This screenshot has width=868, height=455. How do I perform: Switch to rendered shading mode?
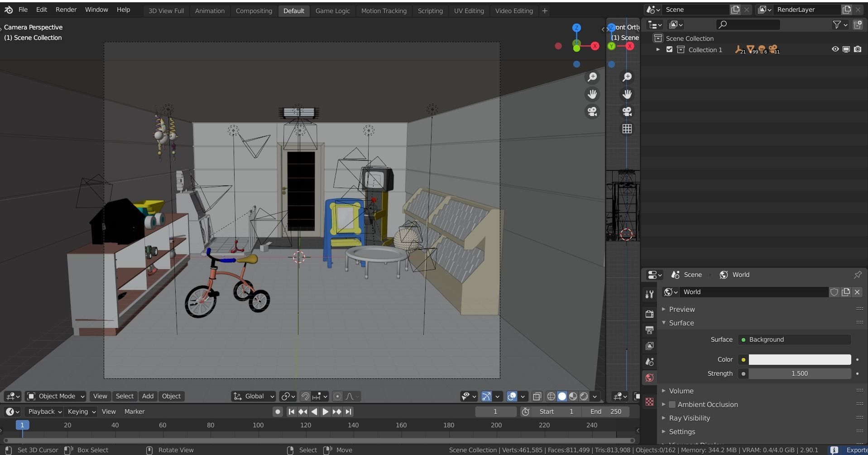coord(584,396)
